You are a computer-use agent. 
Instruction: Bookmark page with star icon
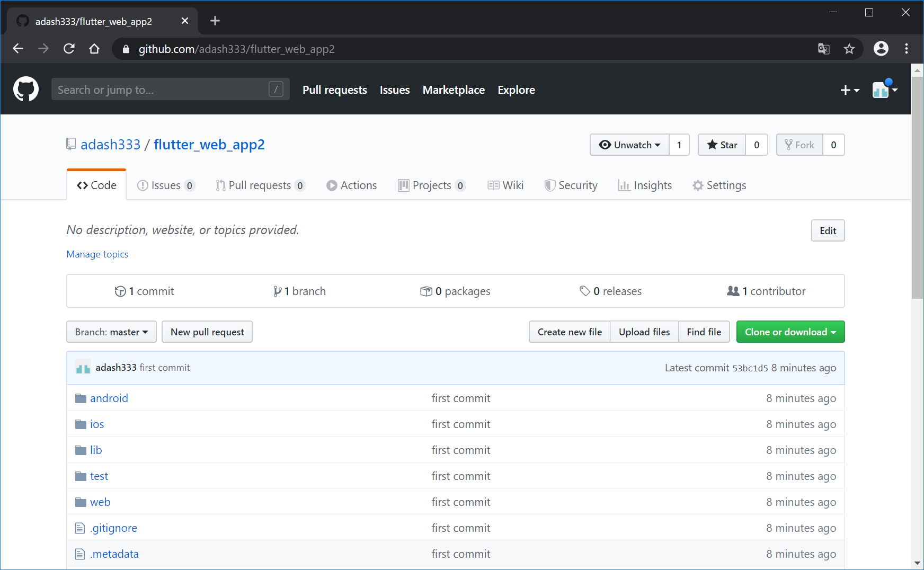click(849, 49)
